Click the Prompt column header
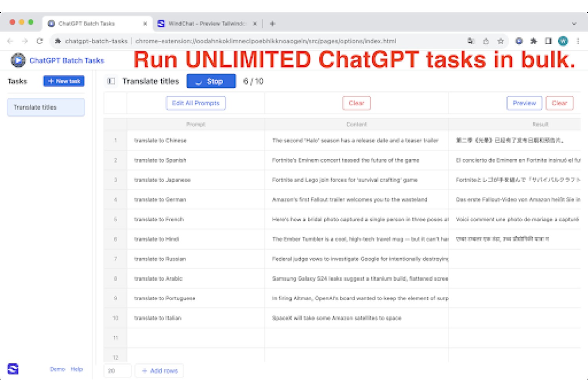The image size is (588, 392). (196, 124)
